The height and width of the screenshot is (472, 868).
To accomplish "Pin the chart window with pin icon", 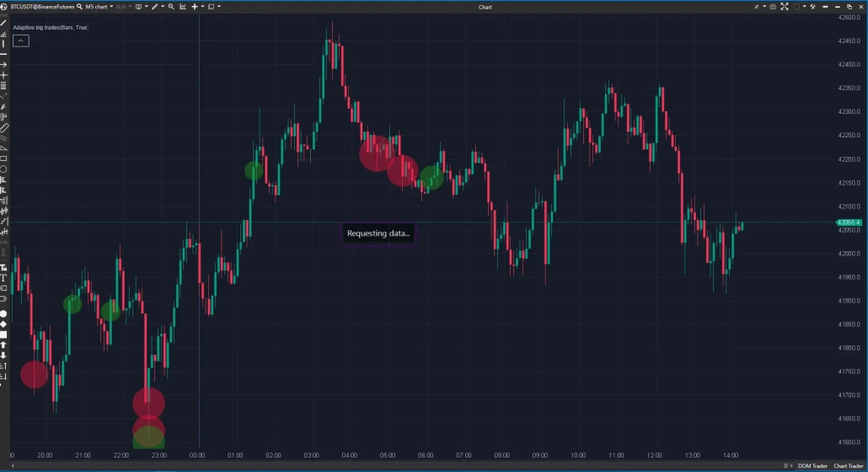I will pyautogui.click(x=824, y=7).
